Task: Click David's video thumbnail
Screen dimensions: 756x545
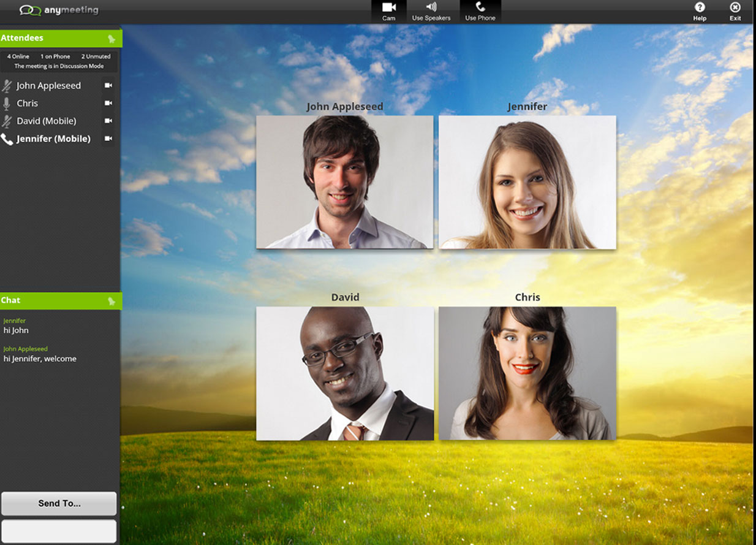Action: click(x=344, y=373)
